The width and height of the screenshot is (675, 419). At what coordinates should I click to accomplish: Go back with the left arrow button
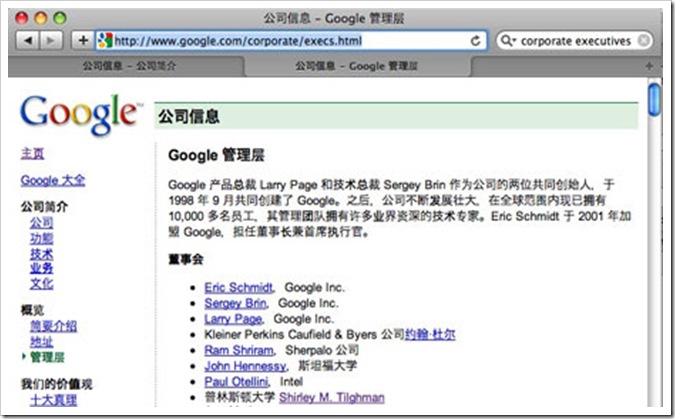pos(28,40)
